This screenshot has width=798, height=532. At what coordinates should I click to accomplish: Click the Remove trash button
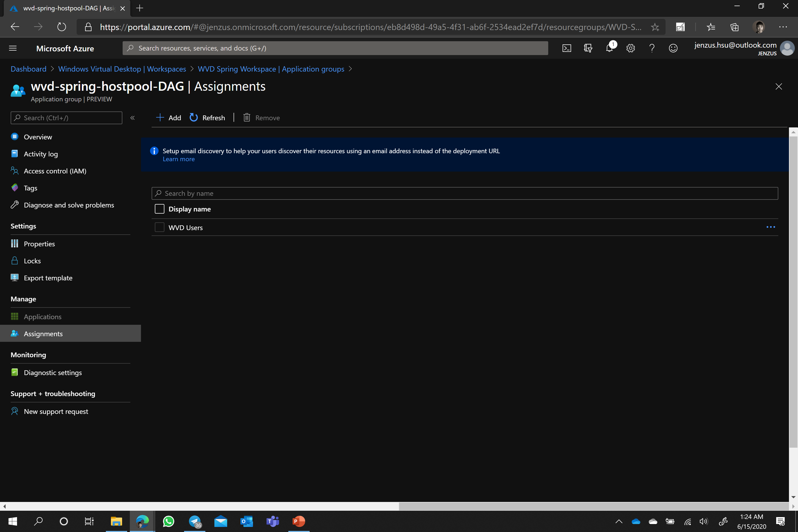point(261,118)
